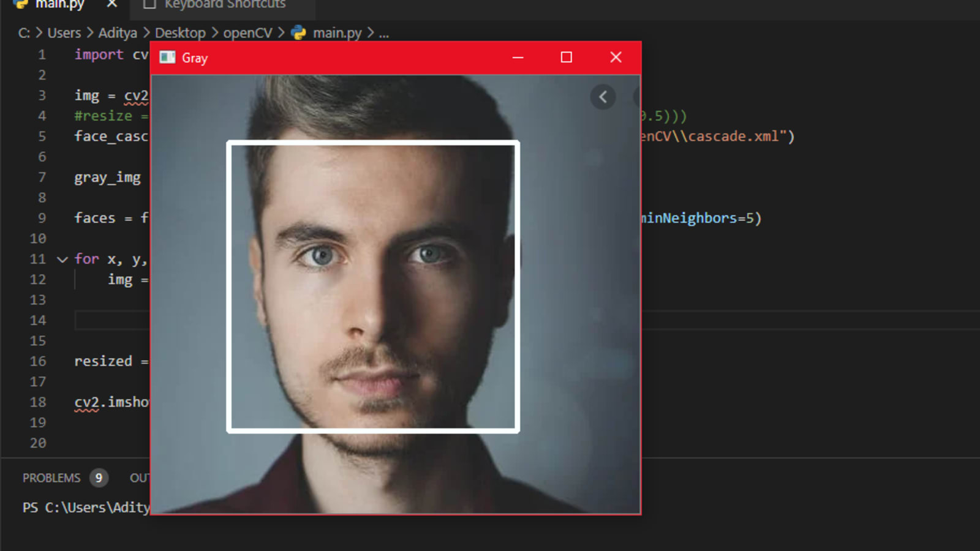
Task: Place cursor on empty line 14
Action: pyautogui.click(x=110, y=320)
